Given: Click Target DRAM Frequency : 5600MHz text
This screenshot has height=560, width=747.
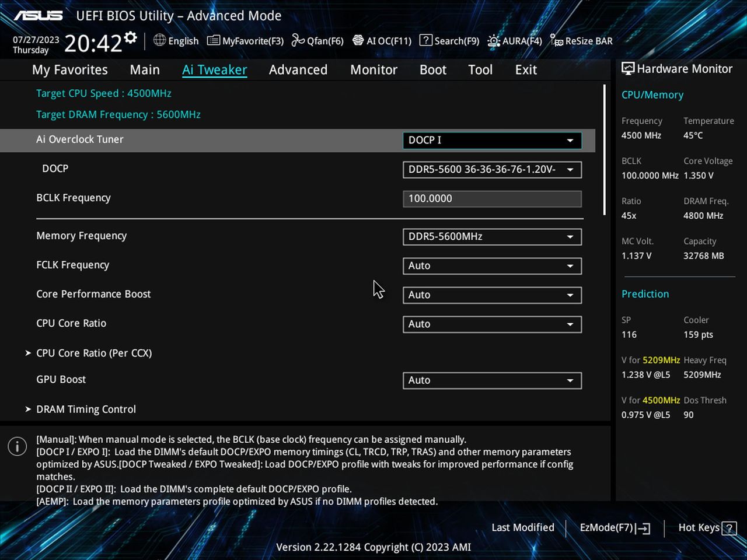Looking at the screenshot, I should pos(118,114).
